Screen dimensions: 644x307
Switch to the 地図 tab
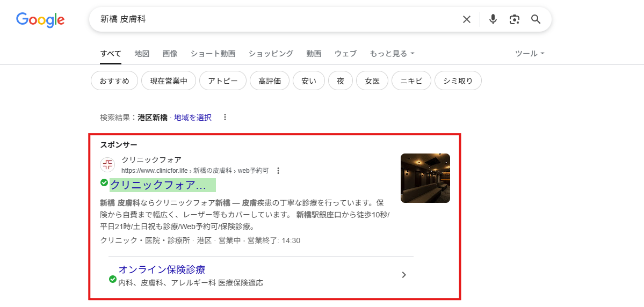[x=142, y=54]
